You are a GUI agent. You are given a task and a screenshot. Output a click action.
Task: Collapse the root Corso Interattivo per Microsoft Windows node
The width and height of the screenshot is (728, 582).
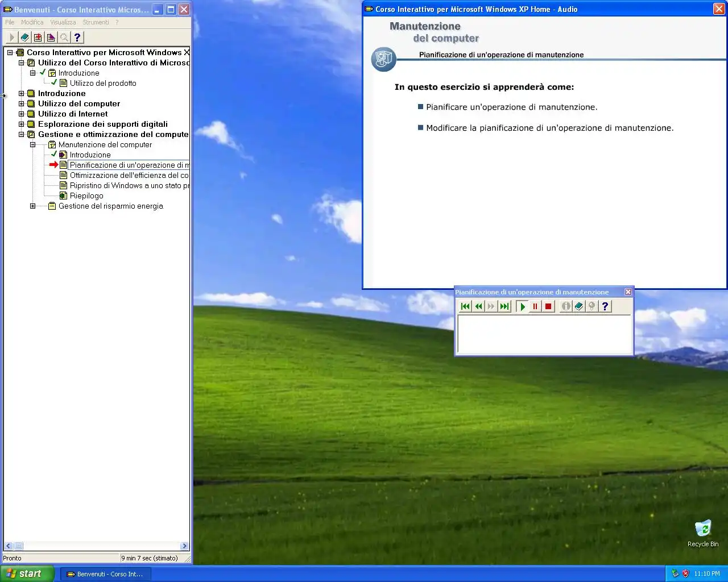click(10, 52)
